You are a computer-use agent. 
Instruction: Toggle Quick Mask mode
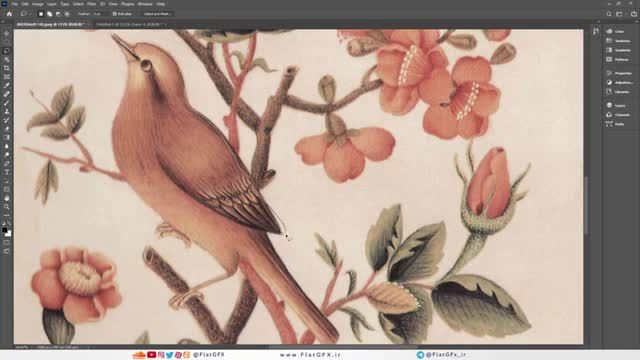click(7, 242)
